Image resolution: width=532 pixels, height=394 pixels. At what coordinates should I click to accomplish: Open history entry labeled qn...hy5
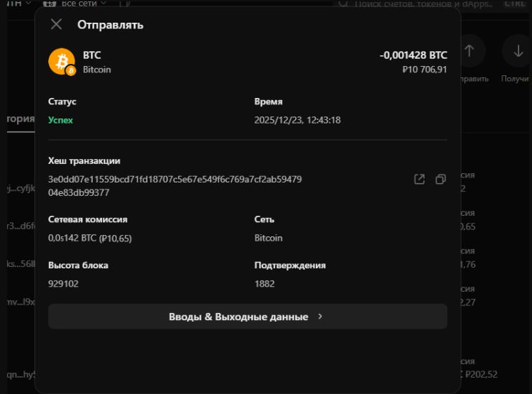(x=19, y=374)
